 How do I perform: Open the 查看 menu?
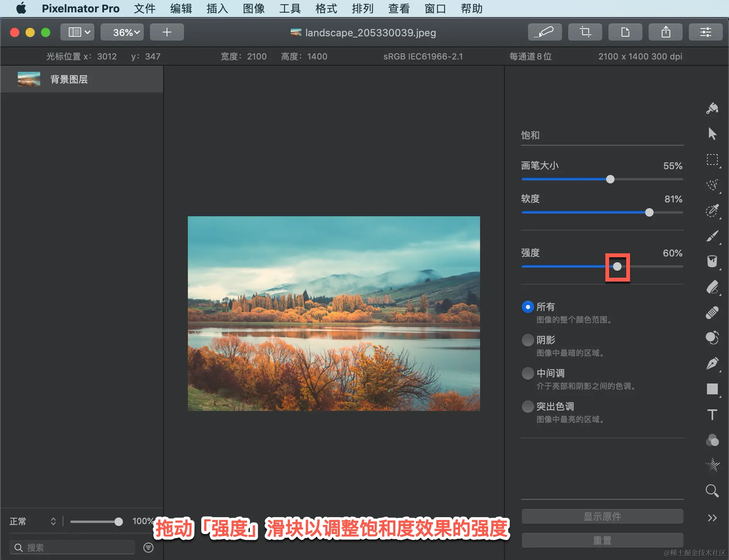(399, 8)
